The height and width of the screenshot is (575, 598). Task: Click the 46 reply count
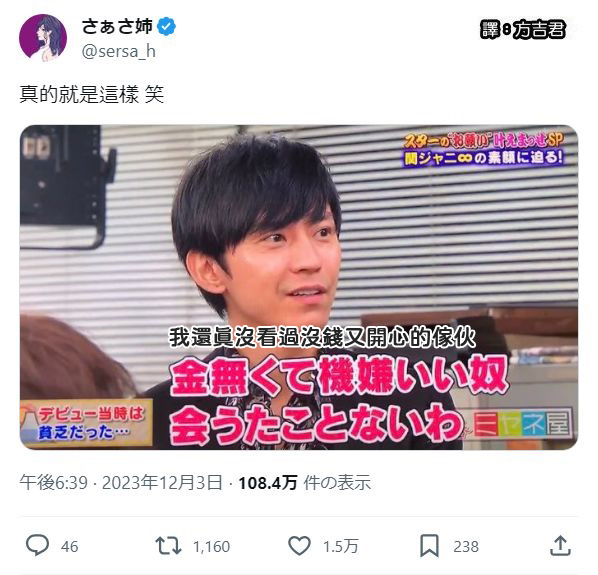point(69,546)
